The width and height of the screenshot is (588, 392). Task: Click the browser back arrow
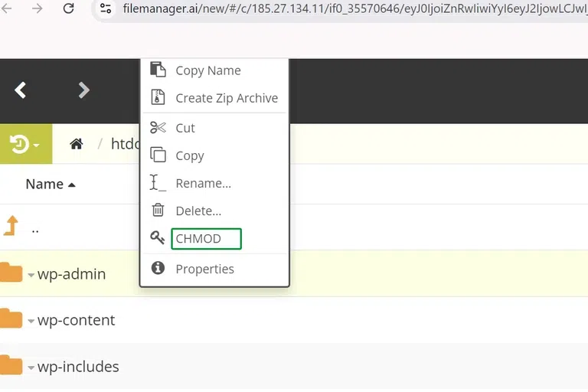6,8
